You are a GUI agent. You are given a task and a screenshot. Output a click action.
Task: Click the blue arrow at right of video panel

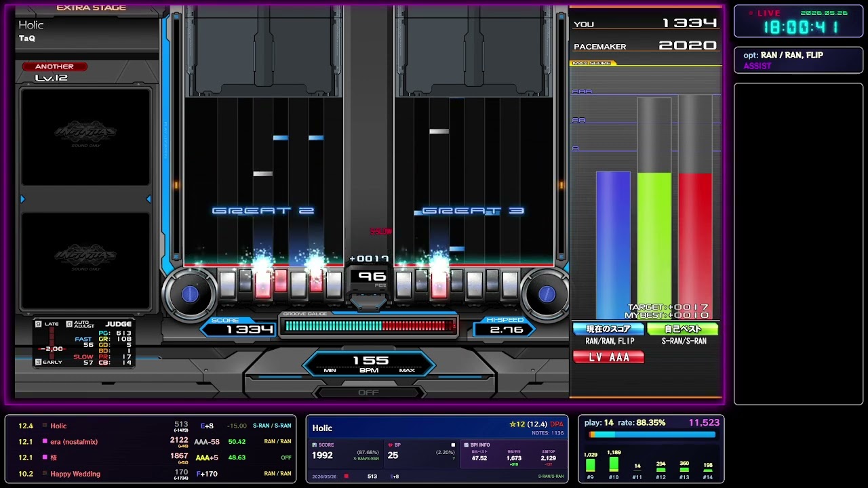point(149,199)
